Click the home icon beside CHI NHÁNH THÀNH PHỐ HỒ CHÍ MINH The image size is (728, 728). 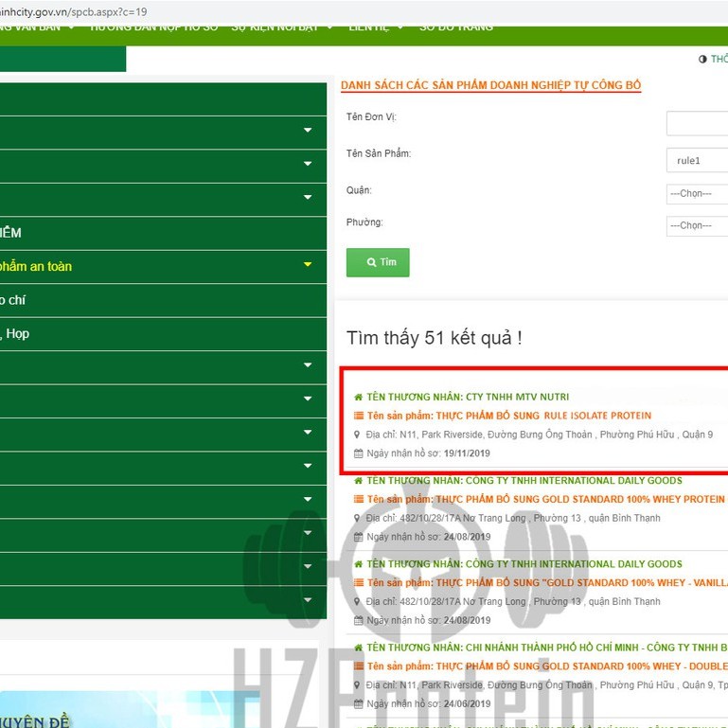pos(358,648)
